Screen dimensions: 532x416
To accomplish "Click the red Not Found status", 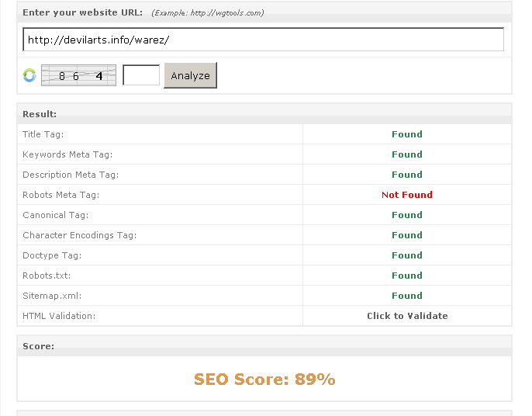I will (407, 195).
